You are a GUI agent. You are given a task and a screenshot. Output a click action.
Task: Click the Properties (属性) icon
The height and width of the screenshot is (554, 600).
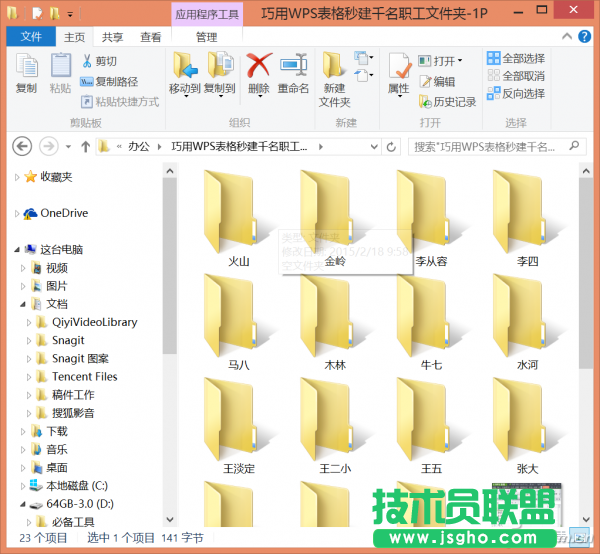[399, 65]
